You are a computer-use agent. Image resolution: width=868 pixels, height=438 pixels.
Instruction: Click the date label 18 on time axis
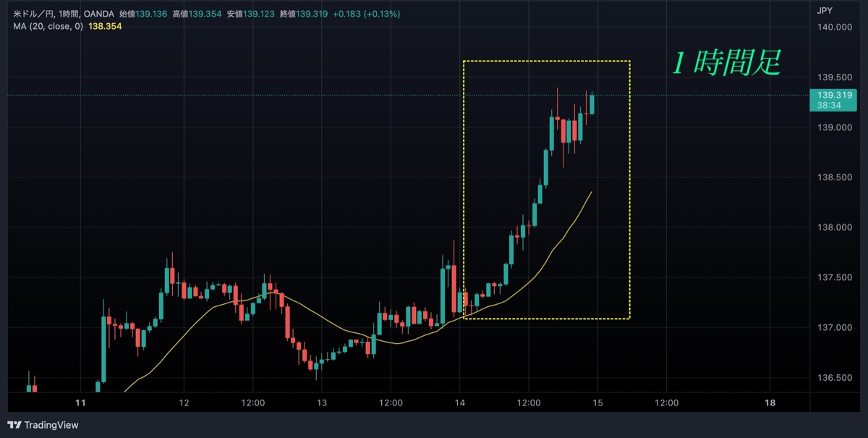point(770,403)
